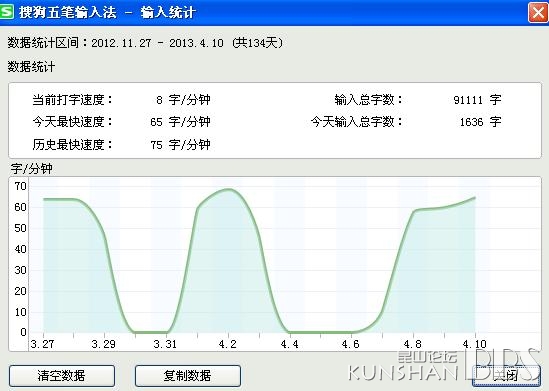Click the 4.10 date on chart axis
Screen dimensions: 549x391
475,344
